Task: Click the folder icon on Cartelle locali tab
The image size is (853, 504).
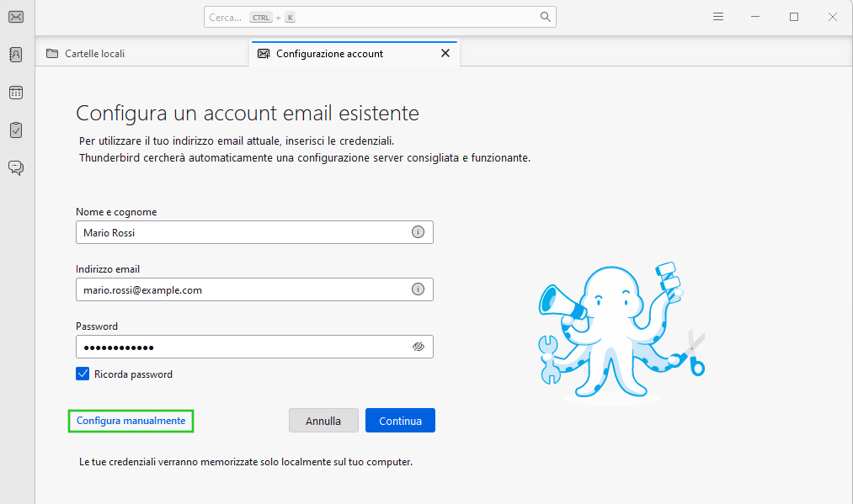Action: pos(52,53)
